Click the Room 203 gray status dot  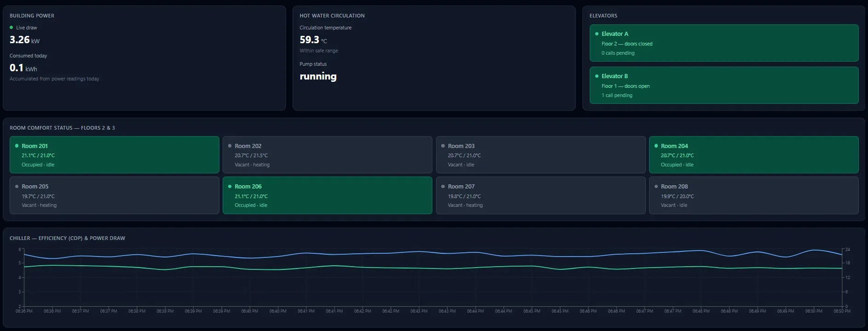(443, 146)
